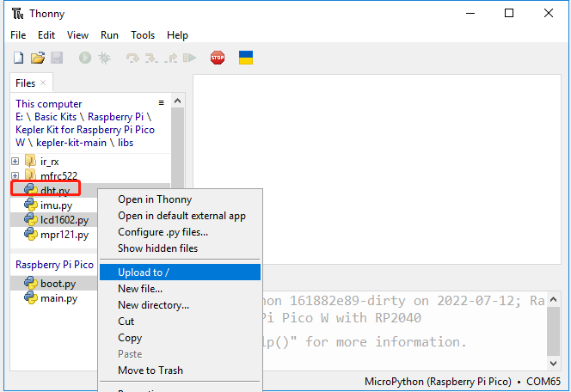571x392 pixels.
Task: Select imu.py in file list
Action: (x=57, y=205)
